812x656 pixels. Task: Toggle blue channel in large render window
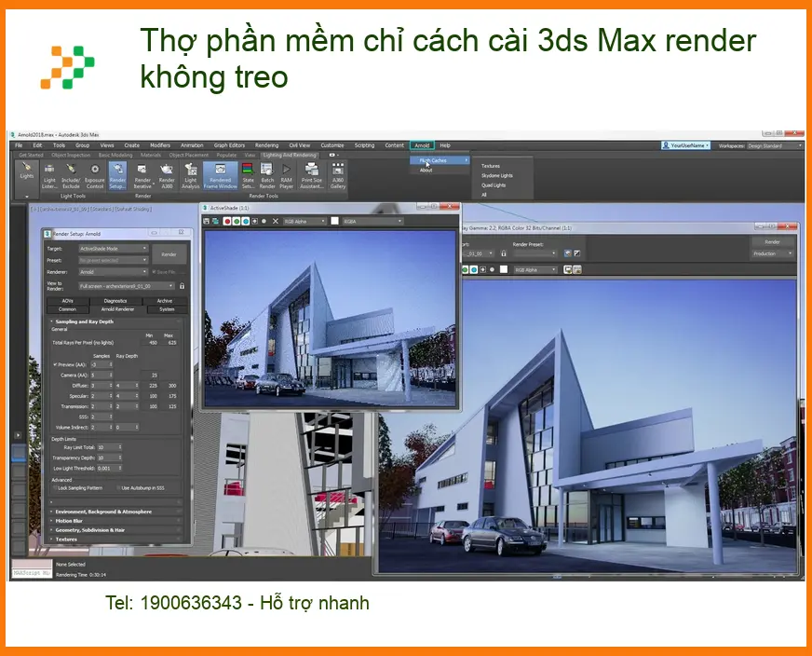(x=473, y=269)
